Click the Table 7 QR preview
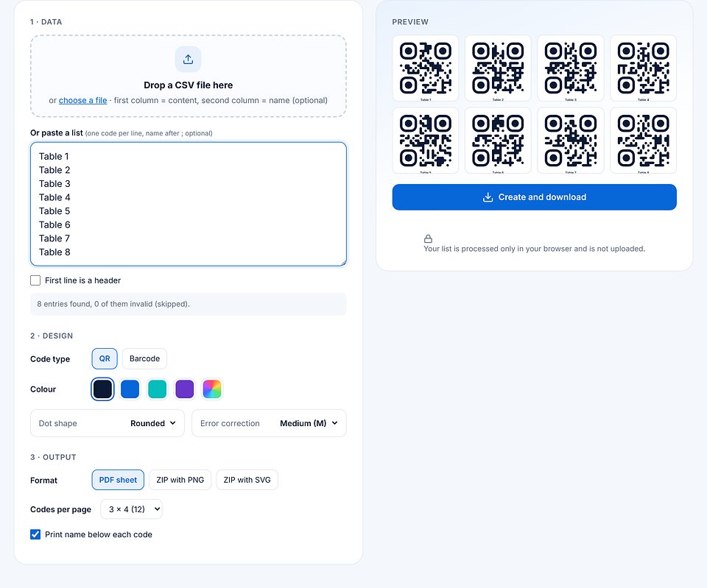 tap(570, 140)
